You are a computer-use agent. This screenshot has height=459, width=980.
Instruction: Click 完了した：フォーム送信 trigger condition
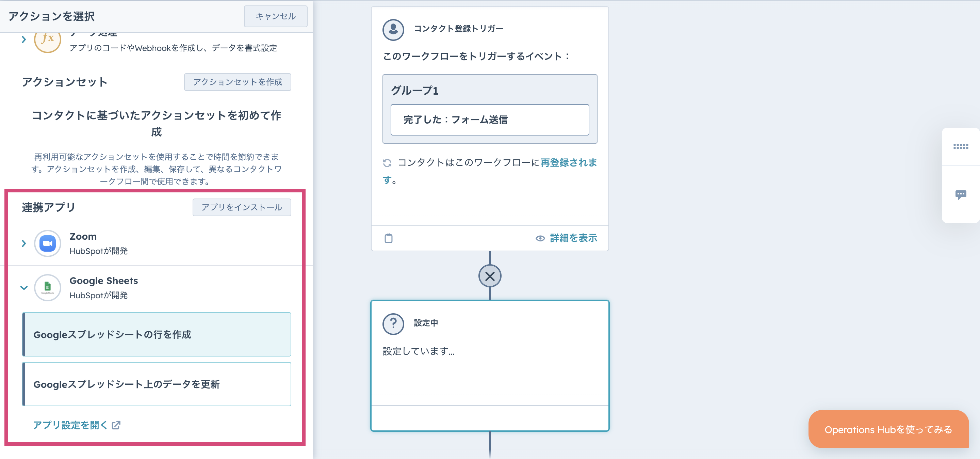[490, 120]
